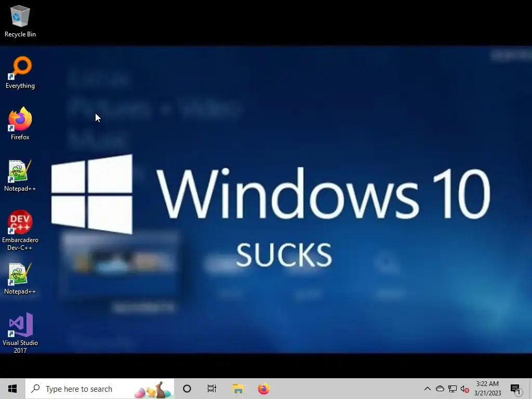Show hidden system tray icons
This screenshot has height=399, width=532.
click(428, 389)
